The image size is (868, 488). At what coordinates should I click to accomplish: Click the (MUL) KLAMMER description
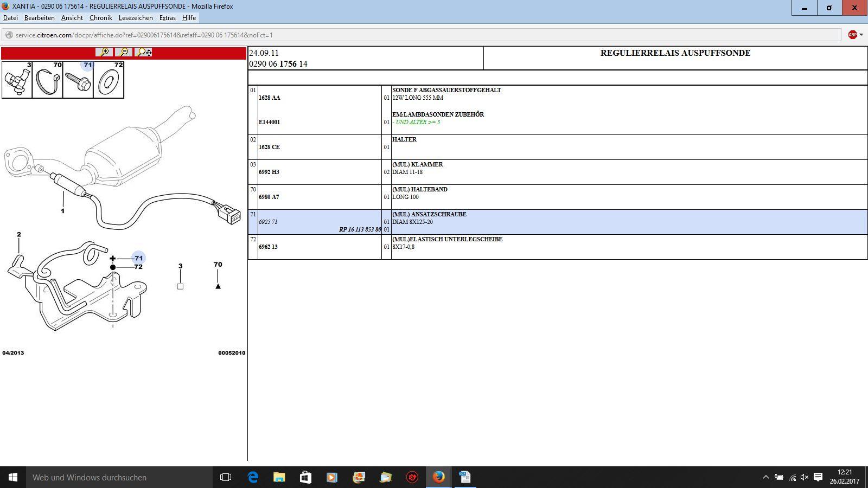click(x=418, y=164)
